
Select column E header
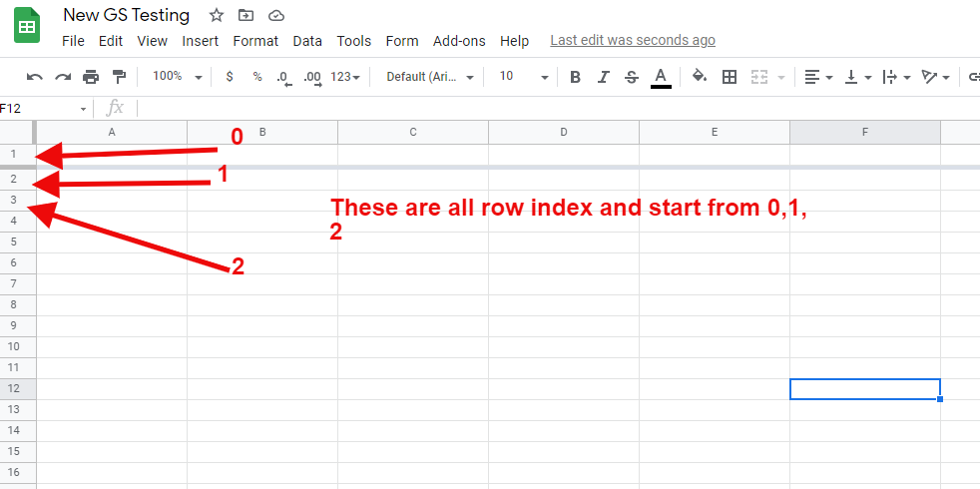click(x=715, y=132)
